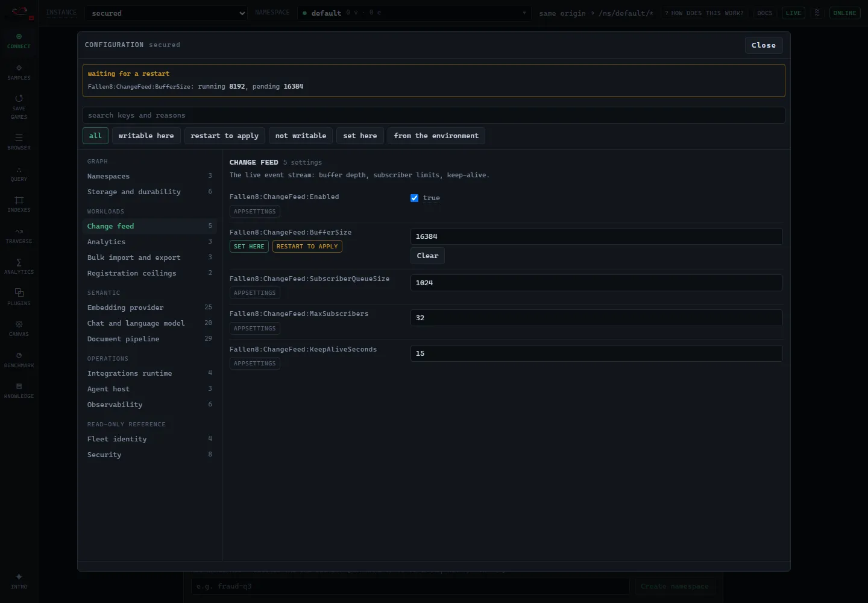Open Security reference category
The height and width of the screenshot is (603, 868).
coord(149,455)
